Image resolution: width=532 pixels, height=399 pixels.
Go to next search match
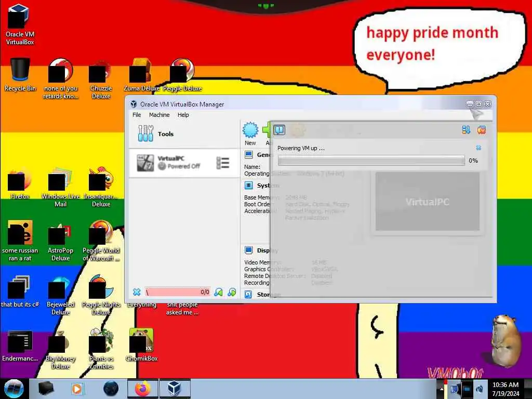click(232, 292)
